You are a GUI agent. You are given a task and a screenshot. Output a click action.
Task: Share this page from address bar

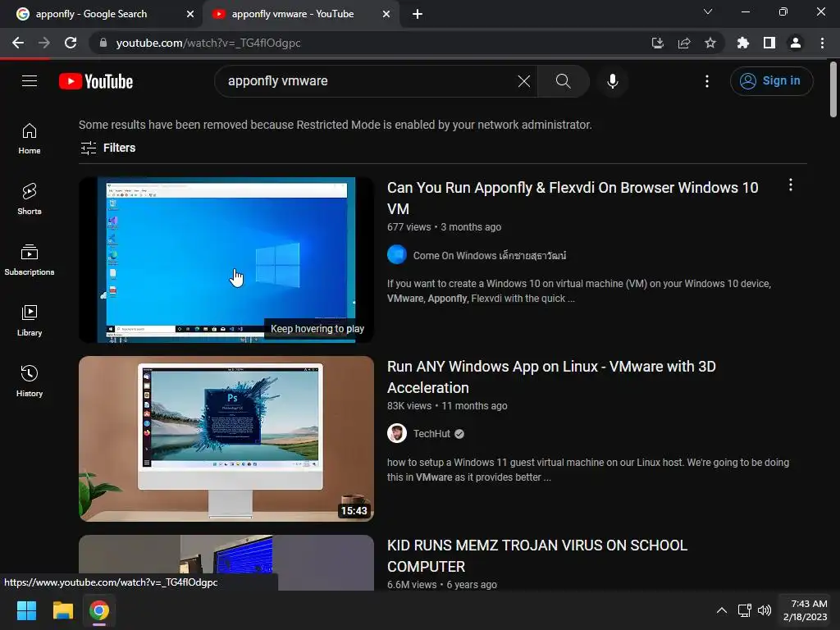pos(683,43)
